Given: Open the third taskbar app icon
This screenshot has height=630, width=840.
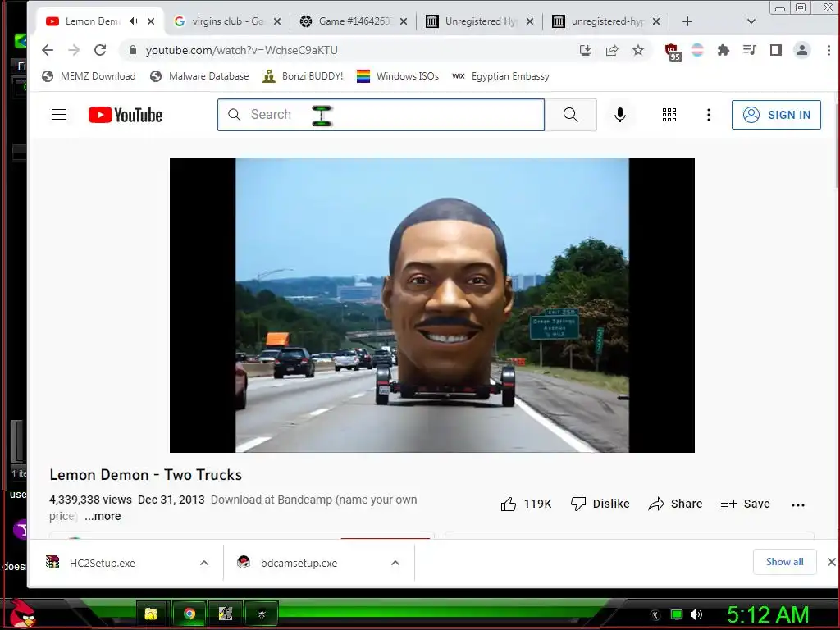Looking at the screenshot, I should point(226,614).
